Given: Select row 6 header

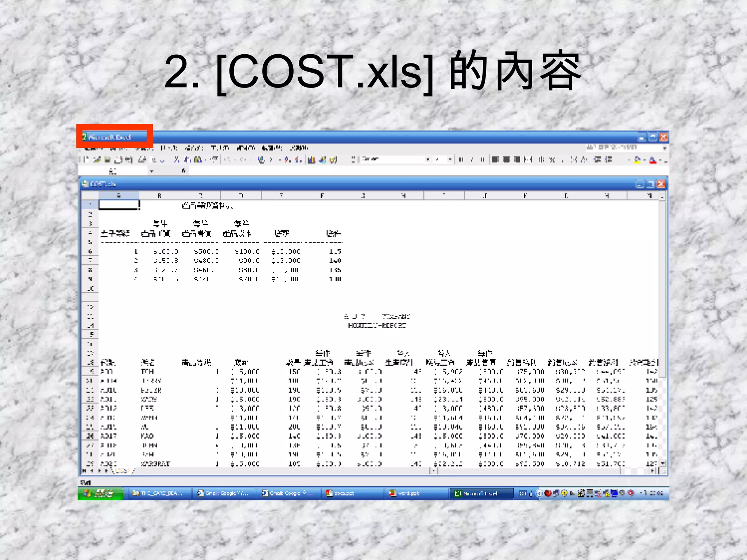Looking at the screenshot, I should point(90,251).
